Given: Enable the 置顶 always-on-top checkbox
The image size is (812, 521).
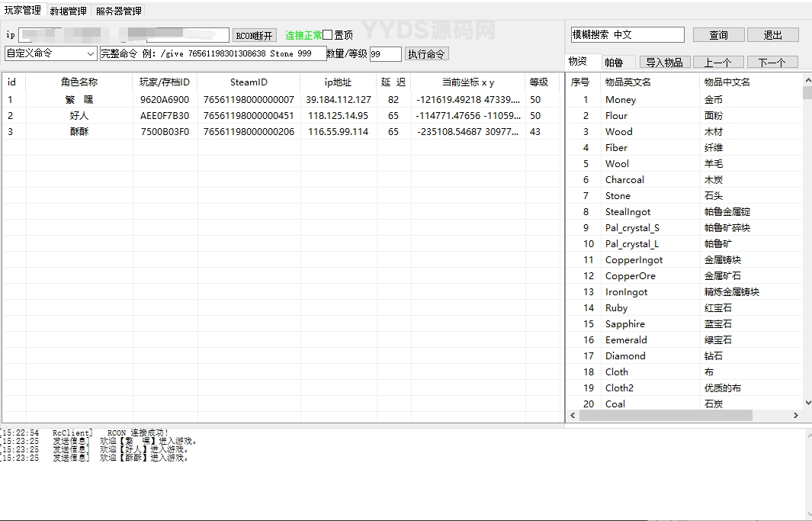Looking at the screenshot, I should pyautogui.click(x=328, y=35).
